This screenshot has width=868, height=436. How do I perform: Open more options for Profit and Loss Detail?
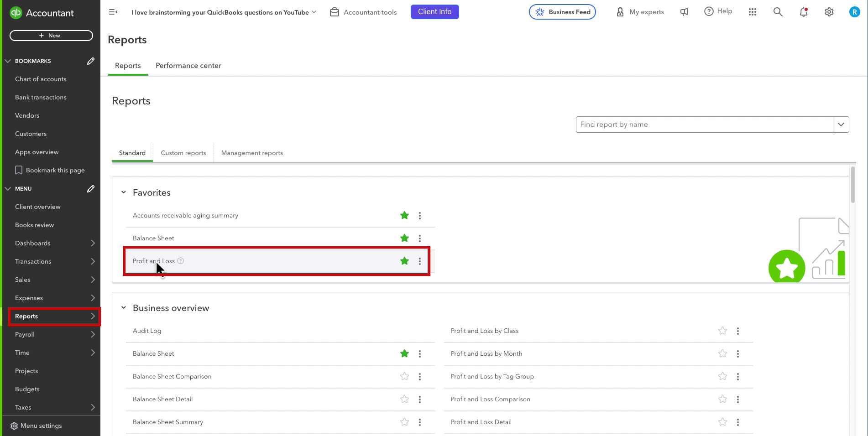pos(738,422)
